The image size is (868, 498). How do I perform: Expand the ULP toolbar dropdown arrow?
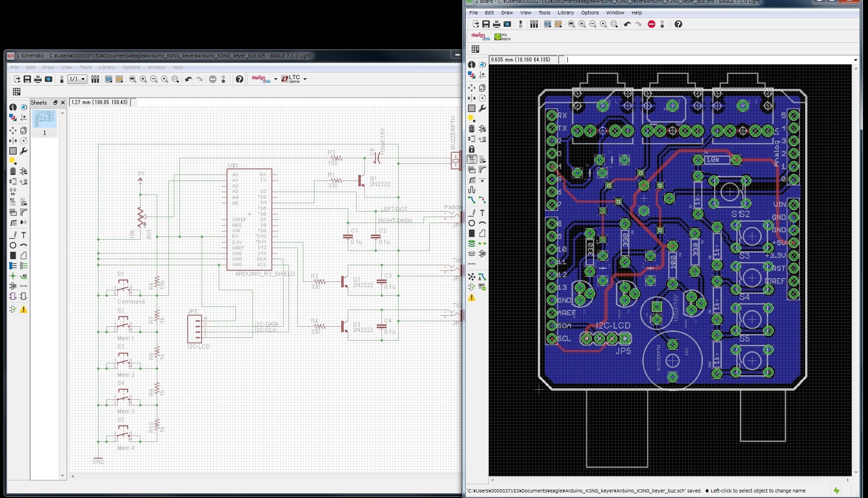point(121,83)
